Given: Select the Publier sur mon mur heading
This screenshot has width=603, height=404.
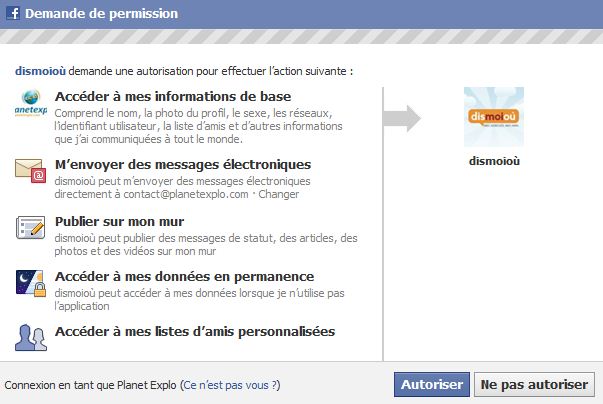Looking at the screenshot, I should (x=119, y=221).
